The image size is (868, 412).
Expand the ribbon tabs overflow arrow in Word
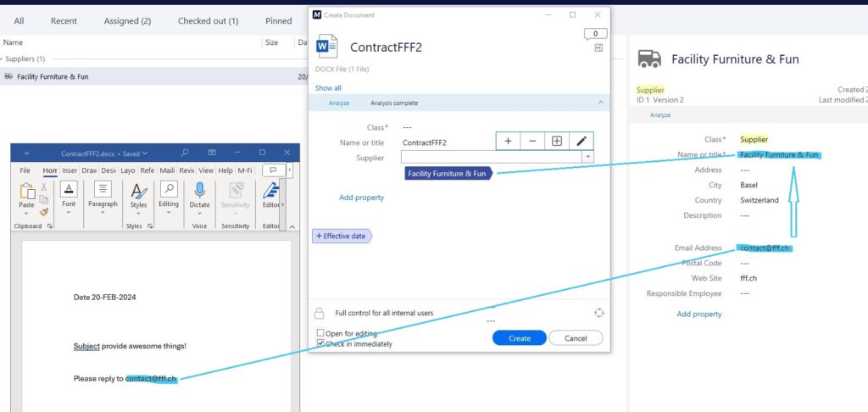(x=290, y=170)
